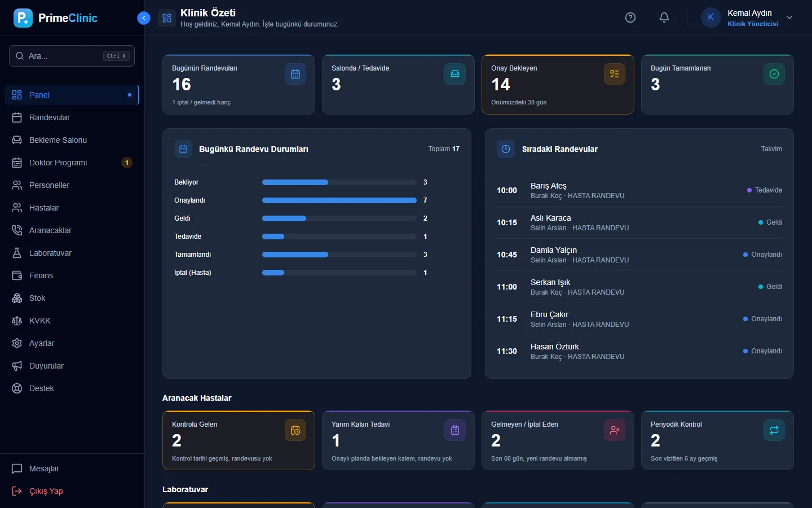Screen dimensions: 812x508
Task: Click the Personeller sidebar icon
Action: [x=17, y=185]
